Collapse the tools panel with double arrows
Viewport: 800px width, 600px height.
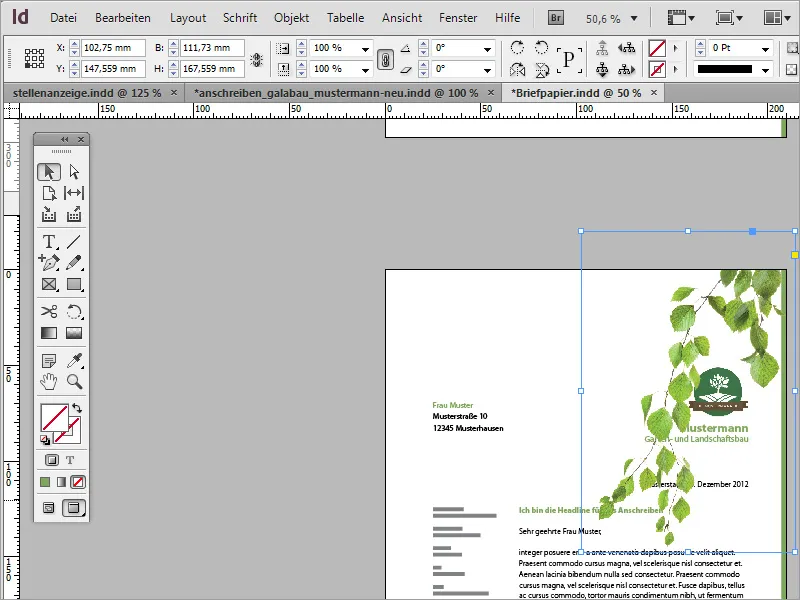(64, 139)
